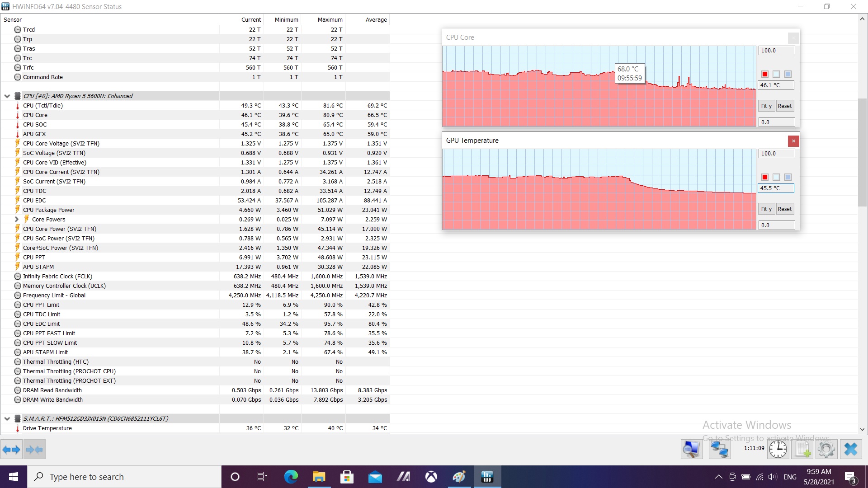Click the chip icon next to CPU [#0] header

click(18, 96)
